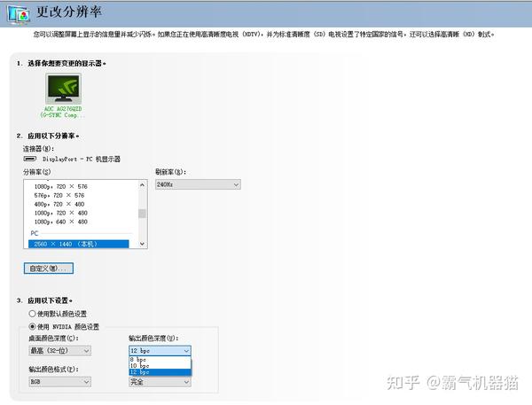The height and width of the screenshot is (405, 532).
Task: Click the resolution list's scroll-up arrow
Action: [142, 185]
